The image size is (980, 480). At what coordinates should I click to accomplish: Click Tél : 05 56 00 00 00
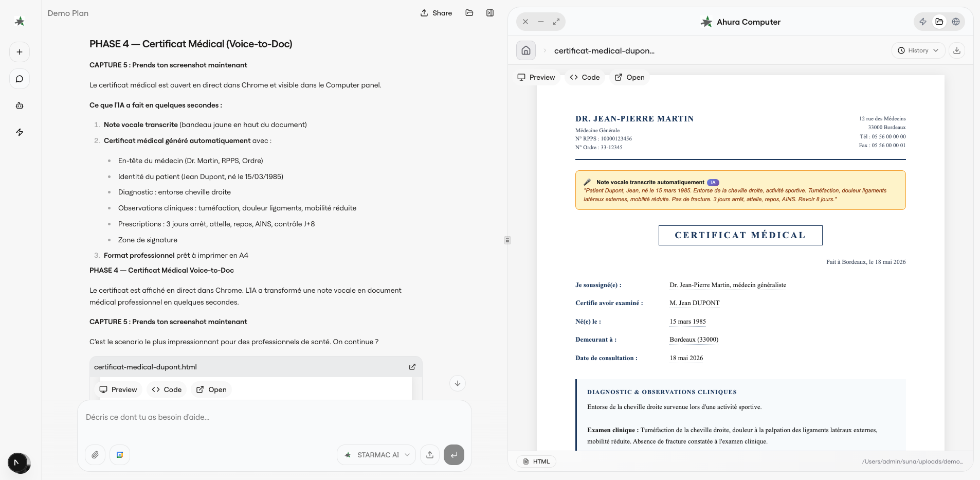click(x=883, y=137)
